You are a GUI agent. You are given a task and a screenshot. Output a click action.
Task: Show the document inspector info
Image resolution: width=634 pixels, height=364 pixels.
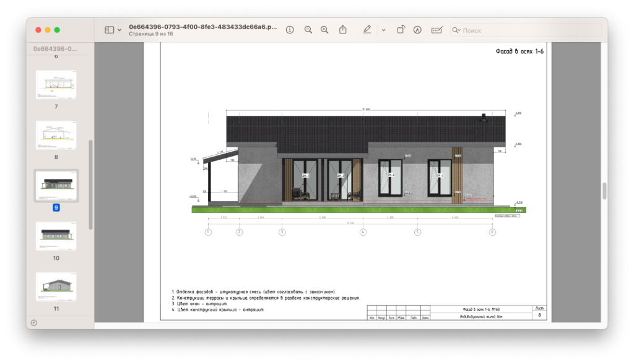pyautogui.click(x=290, y=30)
